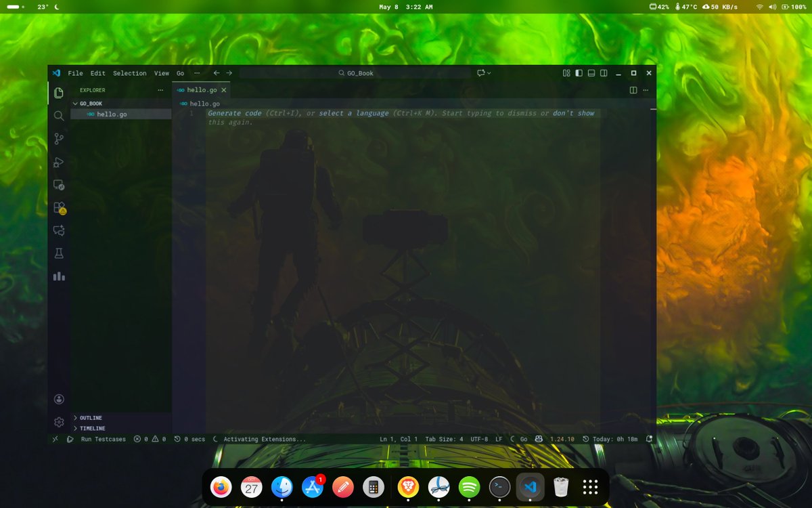Open the Search view in activity bar
812x508 pixels.
point(59,116)
